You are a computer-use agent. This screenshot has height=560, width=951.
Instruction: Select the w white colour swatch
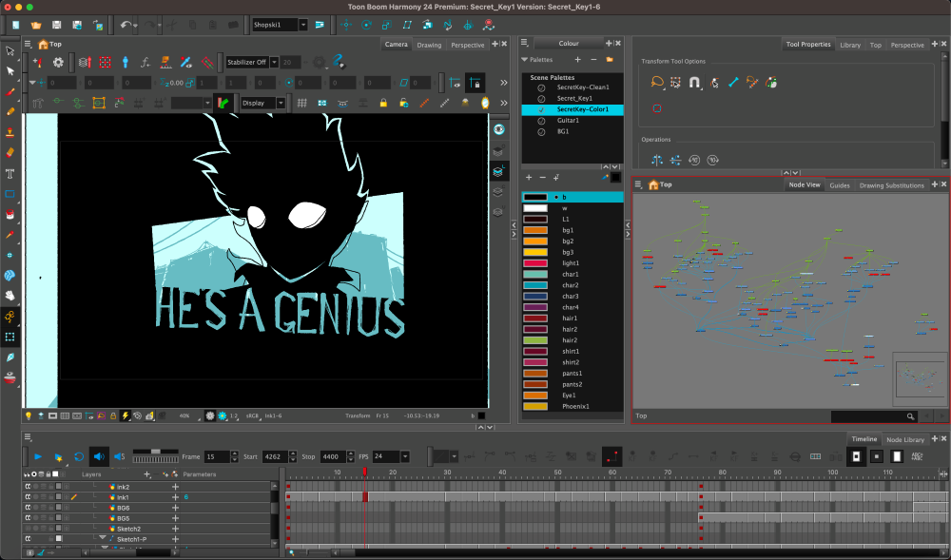535,208
